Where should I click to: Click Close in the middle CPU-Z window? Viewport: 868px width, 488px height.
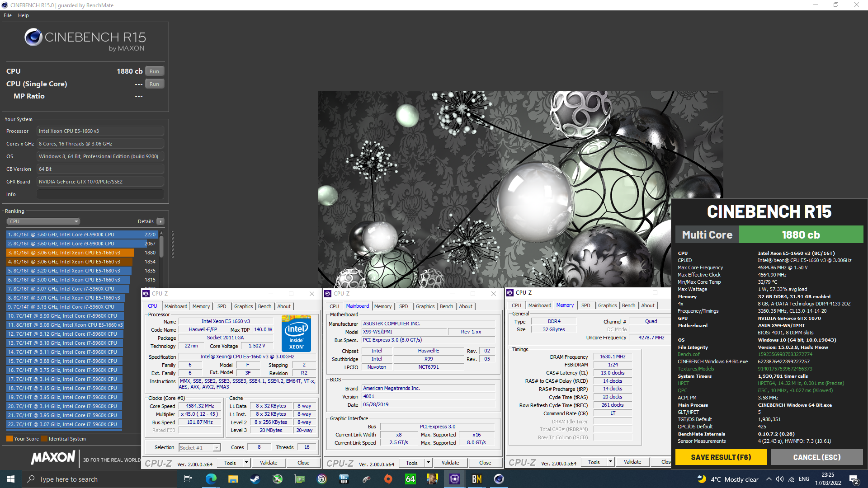click(485, 463)
